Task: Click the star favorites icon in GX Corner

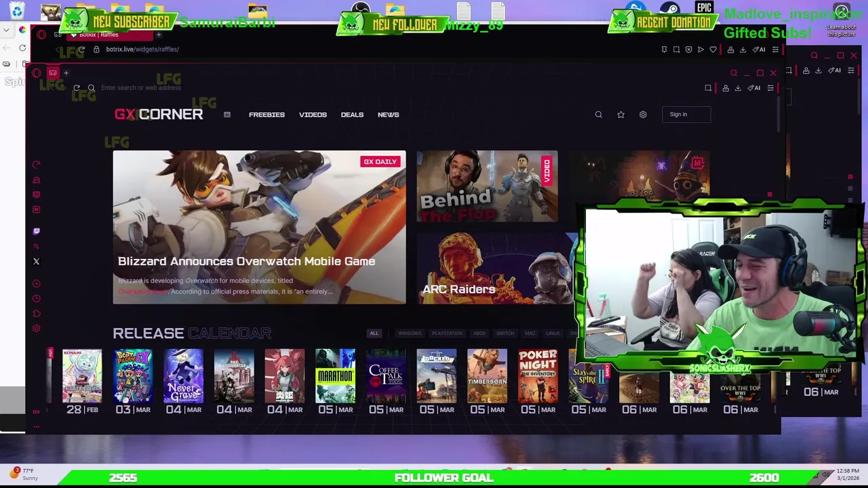Action: click(x=620, y=115)
